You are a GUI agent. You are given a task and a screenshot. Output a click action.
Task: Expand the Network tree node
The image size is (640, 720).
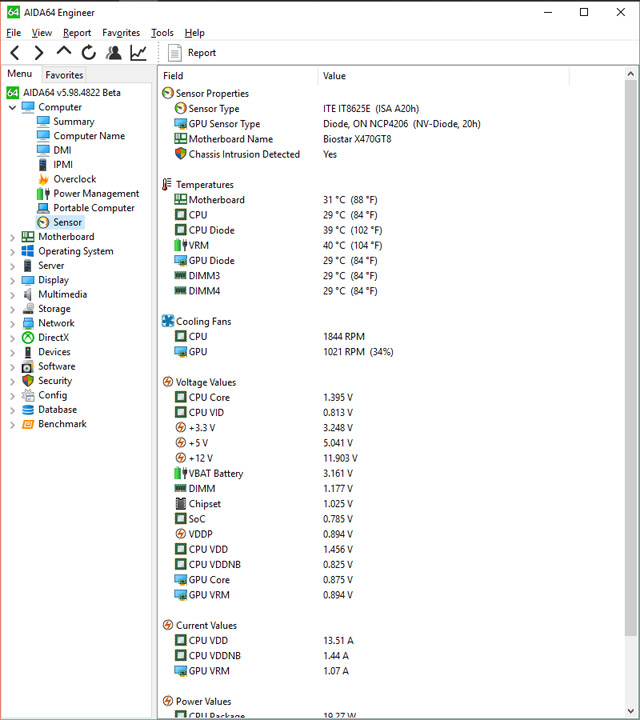pos(12,323)
